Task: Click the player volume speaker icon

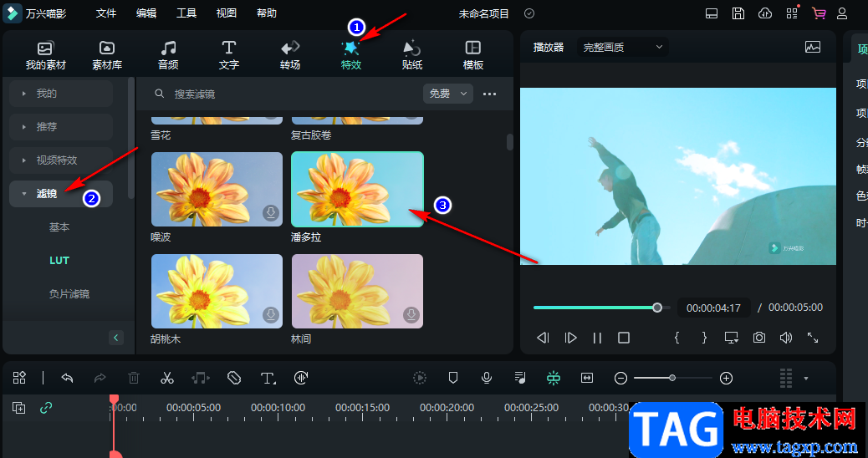Action: click(x=785, y=338)
